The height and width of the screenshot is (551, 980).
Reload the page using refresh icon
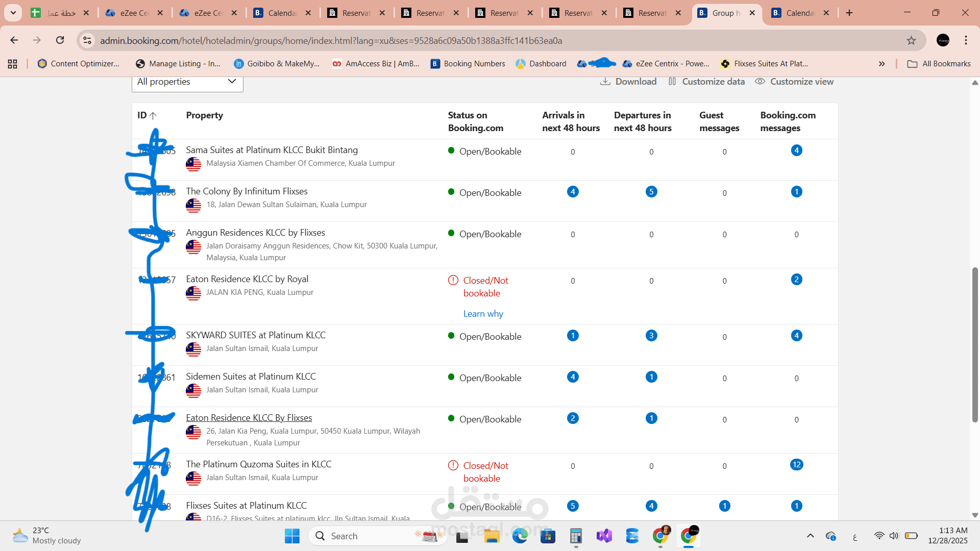pyautogui.click(x=60, y=40)
